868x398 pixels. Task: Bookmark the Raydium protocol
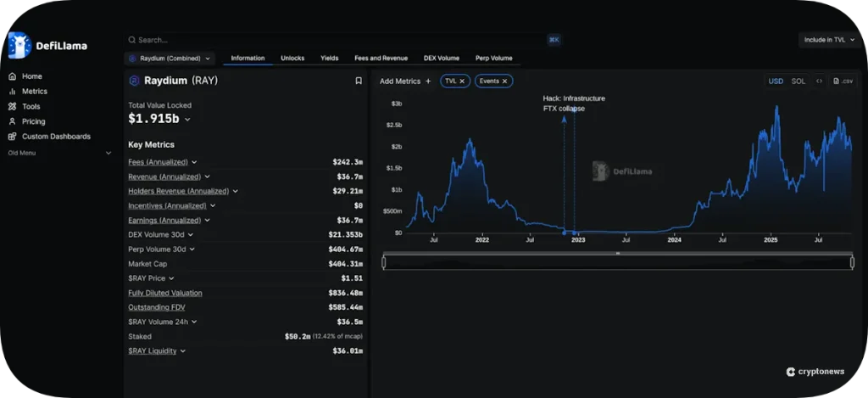[x=359, y=81]
